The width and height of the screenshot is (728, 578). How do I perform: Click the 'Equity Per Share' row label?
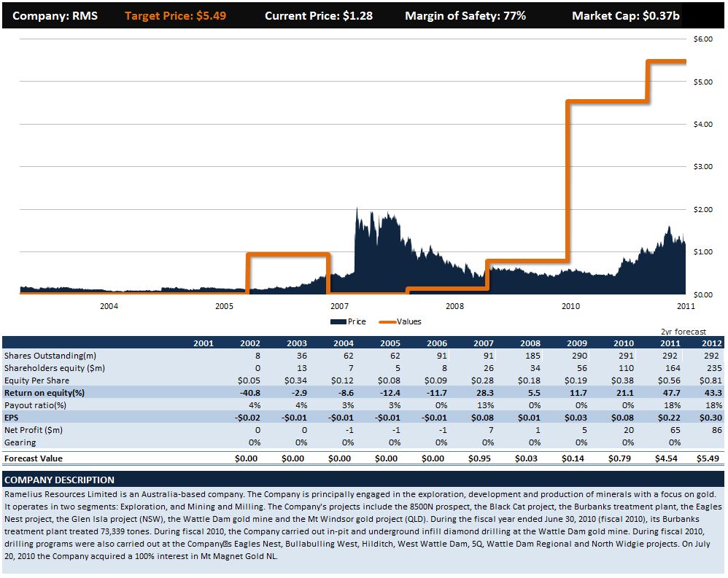[x=36, y=380]
